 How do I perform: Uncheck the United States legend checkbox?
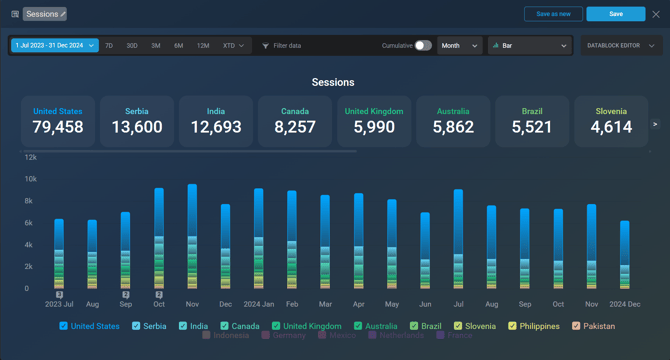[x=63, y=326]
